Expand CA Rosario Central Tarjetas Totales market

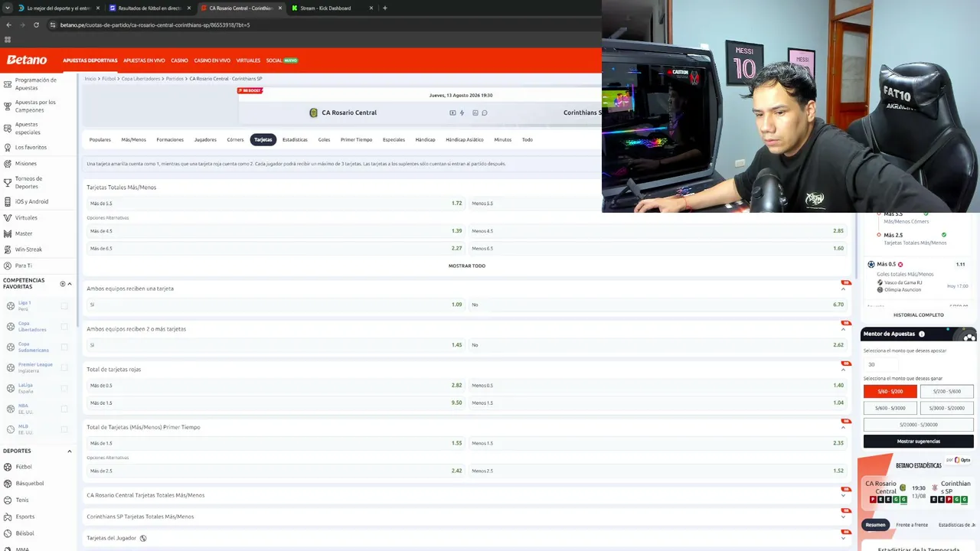(843, 495)
